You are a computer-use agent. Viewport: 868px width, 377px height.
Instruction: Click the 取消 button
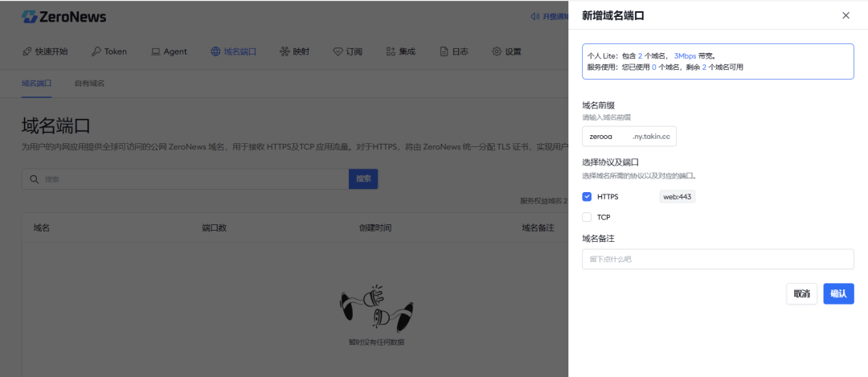pyautogui.click(x=801, y=294)
